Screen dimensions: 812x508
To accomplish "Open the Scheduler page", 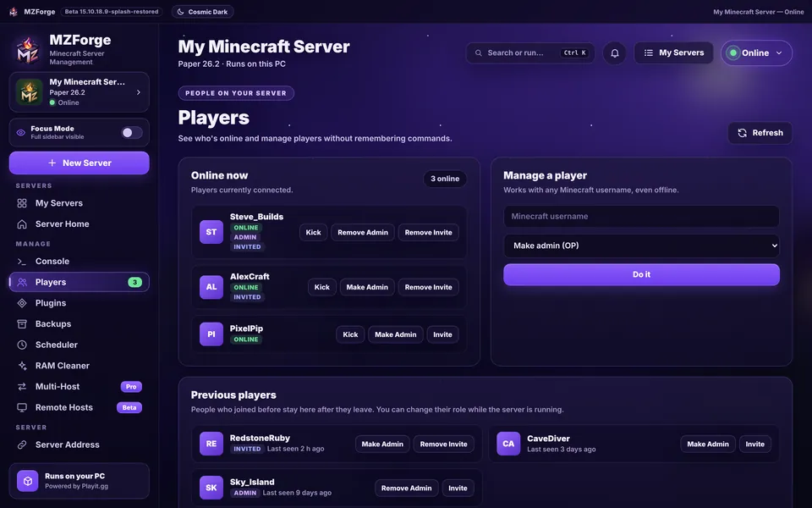I will 80,345.
